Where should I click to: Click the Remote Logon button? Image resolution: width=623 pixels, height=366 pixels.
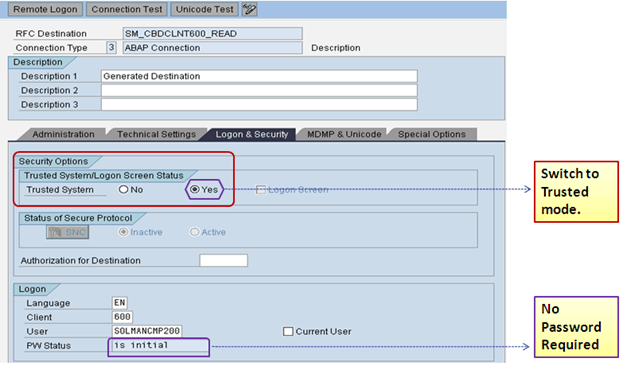tap(45, 9)
